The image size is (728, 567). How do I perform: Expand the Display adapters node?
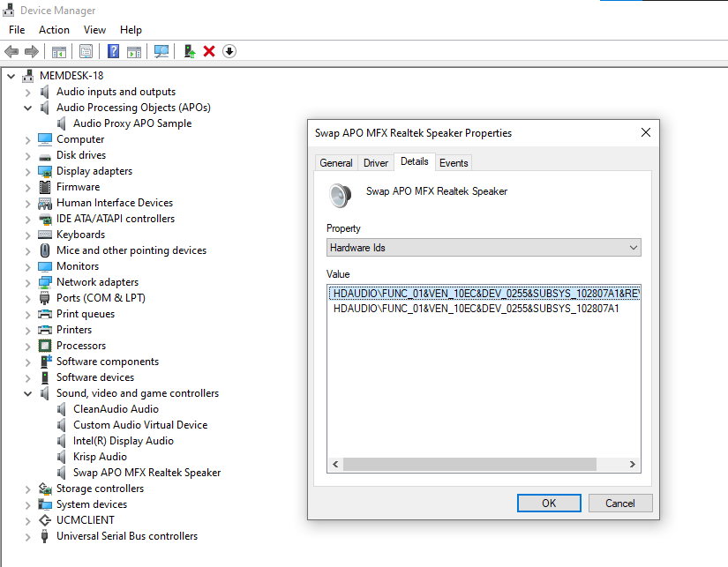(28, 171)
